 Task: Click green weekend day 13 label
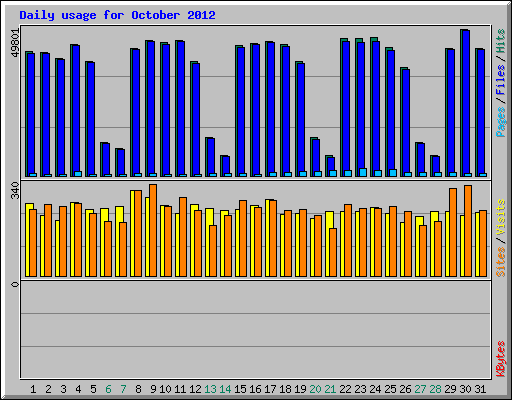tap(210, 389)
